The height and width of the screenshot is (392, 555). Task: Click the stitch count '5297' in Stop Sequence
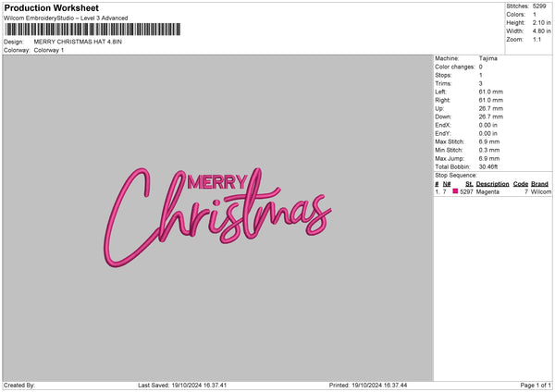[x=466, y=191]
